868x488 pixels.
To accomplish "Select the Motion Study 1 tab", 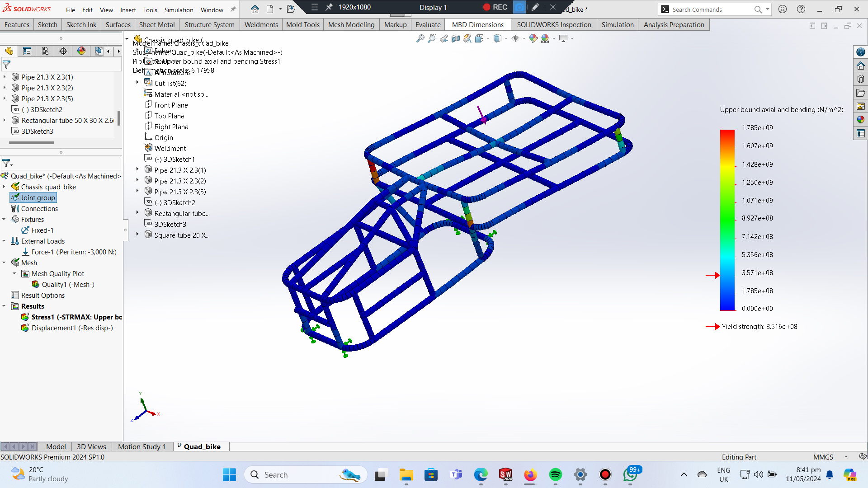I will (142, 447).
